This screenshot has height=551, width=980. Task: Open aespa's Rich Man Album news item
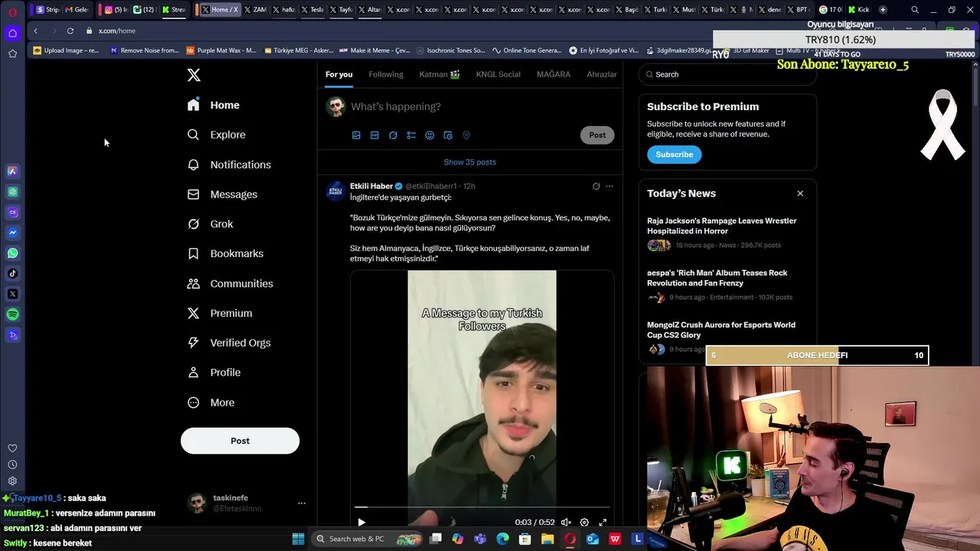727,285
